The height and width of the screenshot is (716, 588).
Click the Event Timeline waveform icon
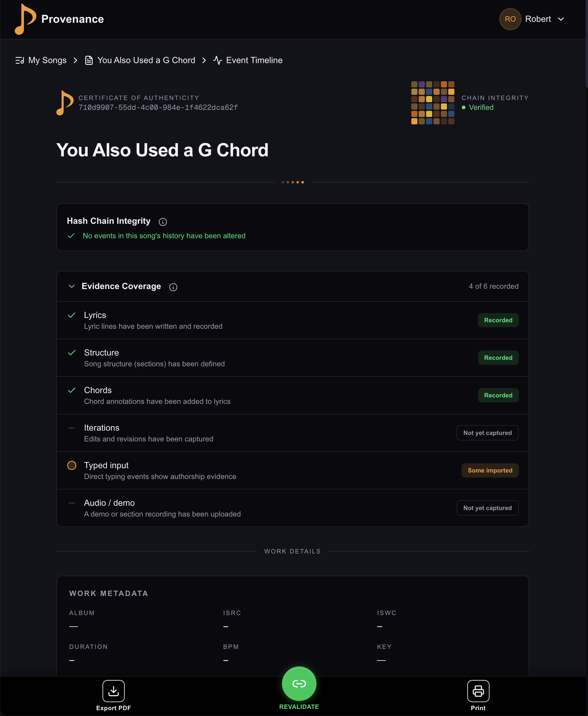[x=218, y=60]
